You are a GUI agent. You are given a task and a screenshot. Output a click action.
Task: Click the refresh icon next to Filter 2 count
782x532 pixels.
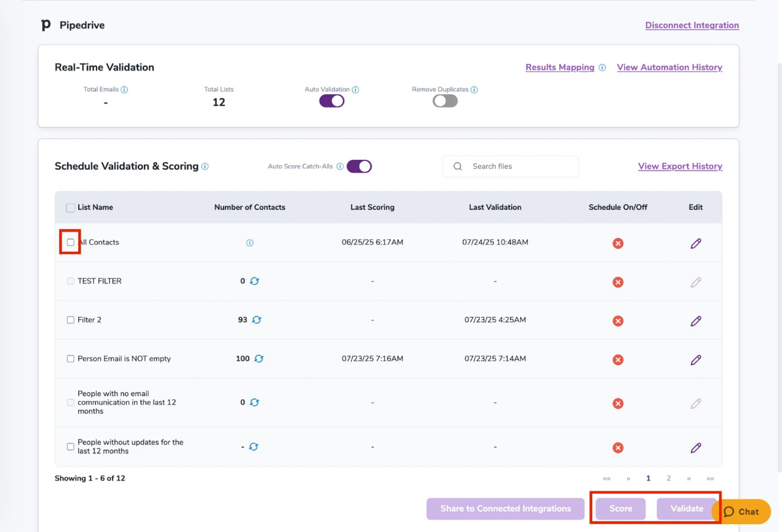(256, 320)
